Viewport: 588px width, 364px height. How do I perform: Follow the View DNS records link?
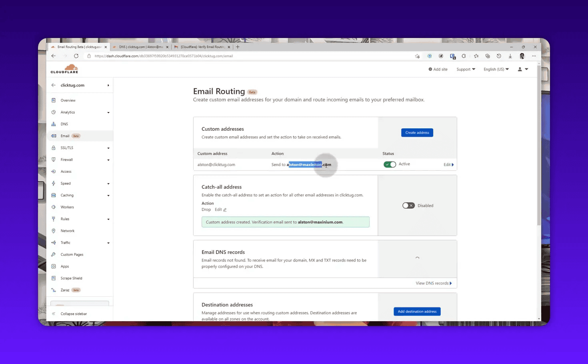433,283
